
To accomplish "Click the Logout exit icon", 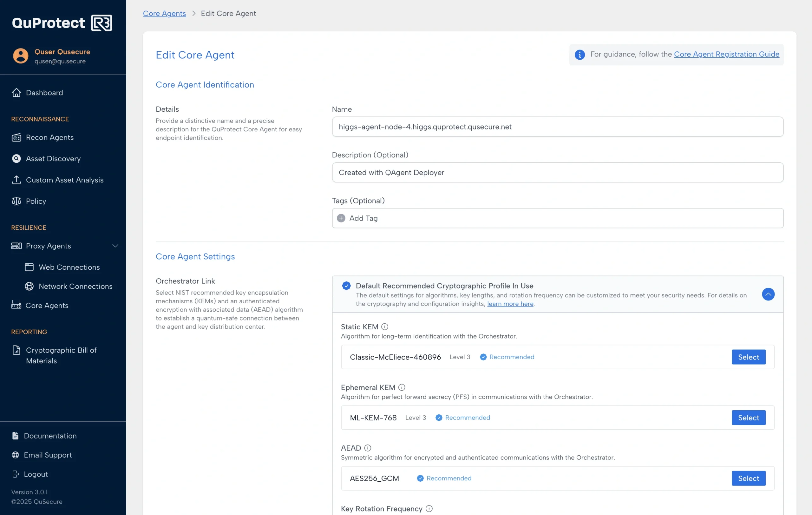I will point(15,474).
